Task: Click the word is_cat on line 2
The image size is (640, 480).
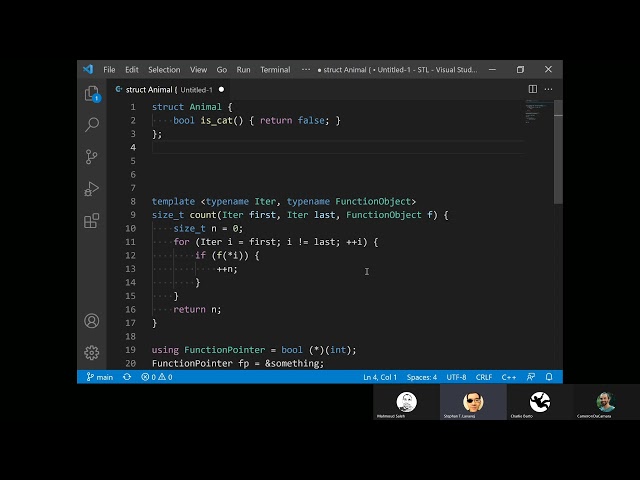Action: coord(216,120)
